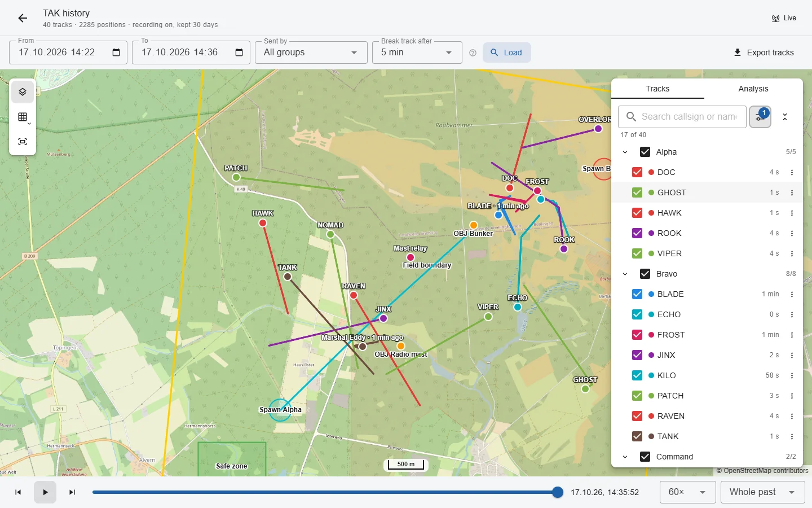Open more options for KILO track
812x508 pixels.
[x=792, y=375]
